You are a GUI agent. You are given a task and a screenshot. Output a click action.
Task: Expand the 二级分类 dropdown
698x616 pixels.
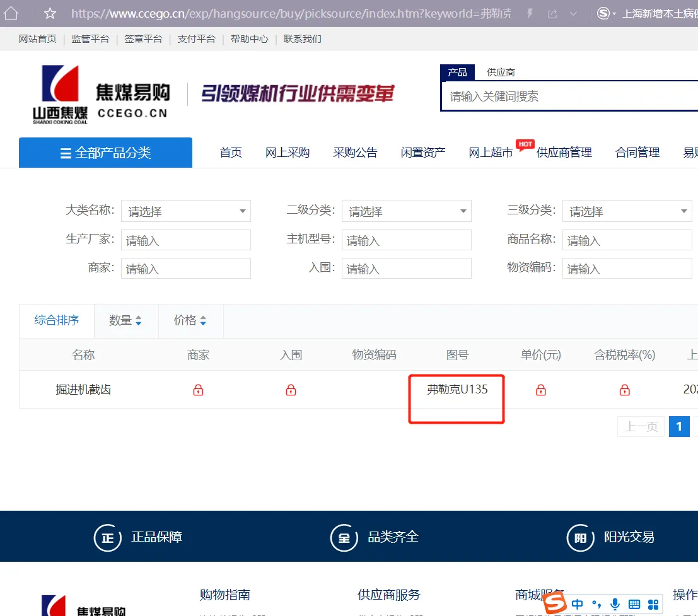[x=406, y=211]
